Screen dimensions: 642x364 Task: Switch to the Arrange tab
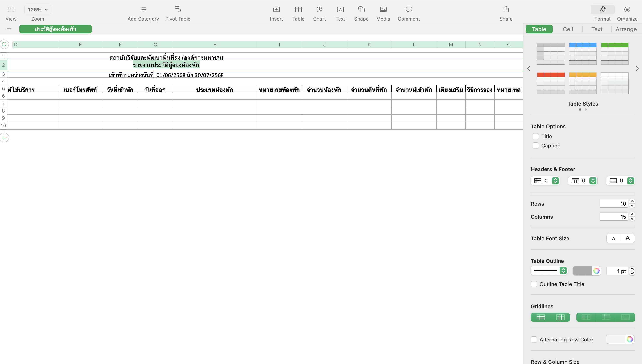click(x=626, y=29)
